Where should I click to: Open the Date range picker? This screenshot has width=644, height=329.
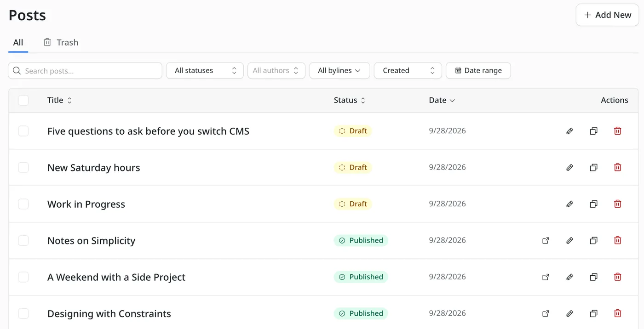tap(478, 71)
